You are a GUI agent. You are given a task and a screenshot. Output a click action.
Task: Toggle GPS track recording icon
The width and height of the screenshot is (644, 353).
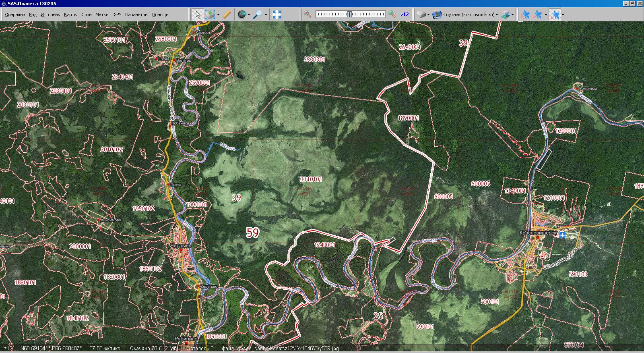pos(538,15)
